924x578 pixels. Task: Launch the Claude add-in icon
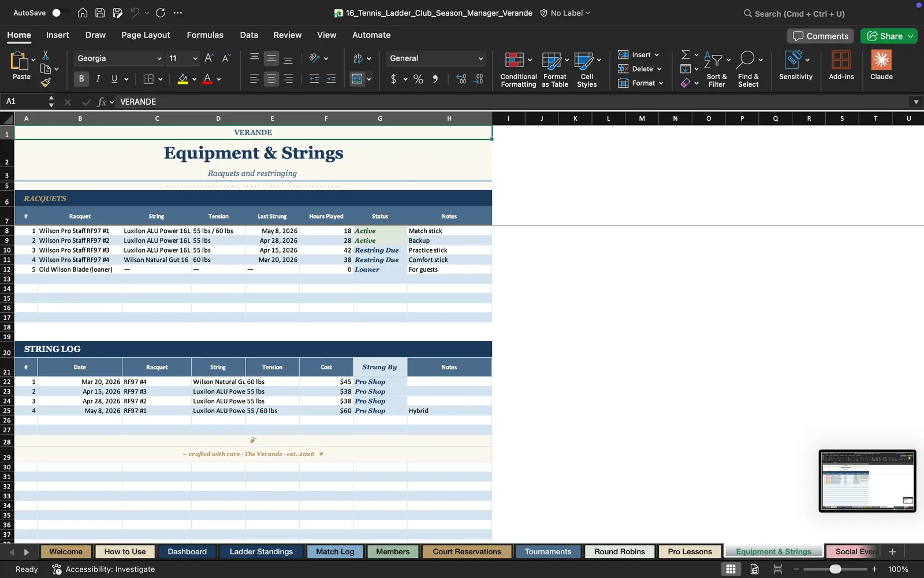pos(881,60)
